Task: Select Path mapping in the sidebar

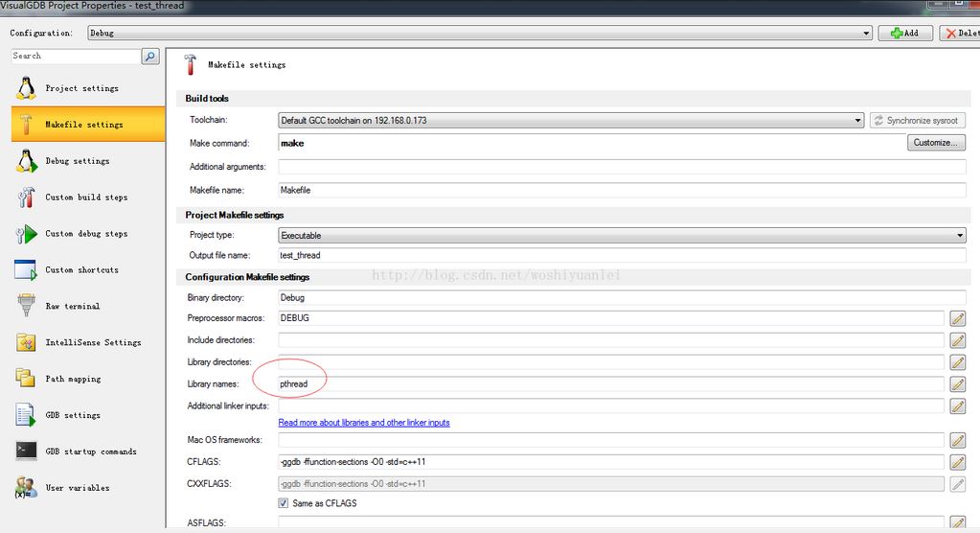Action: pyautogui.click(x=73, y=379)
